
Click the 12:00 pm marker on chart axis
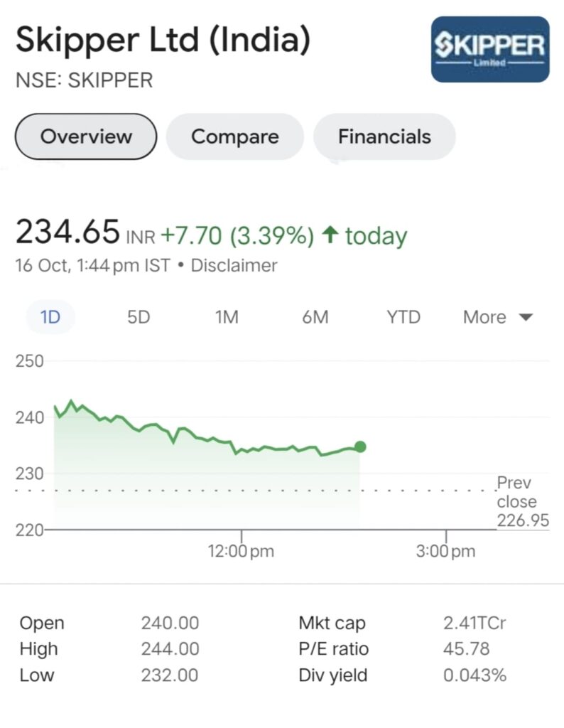pos(241,551)
